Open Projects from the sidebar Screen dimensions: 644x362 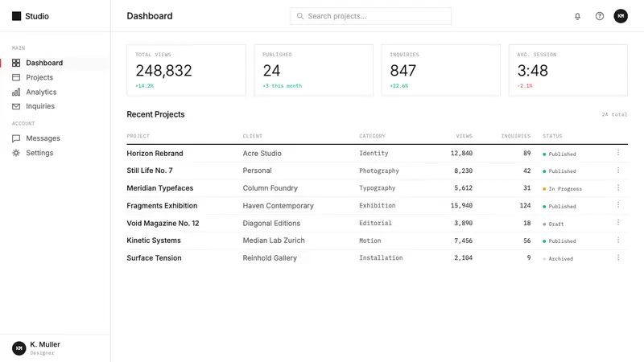click(x=55, y=77)
